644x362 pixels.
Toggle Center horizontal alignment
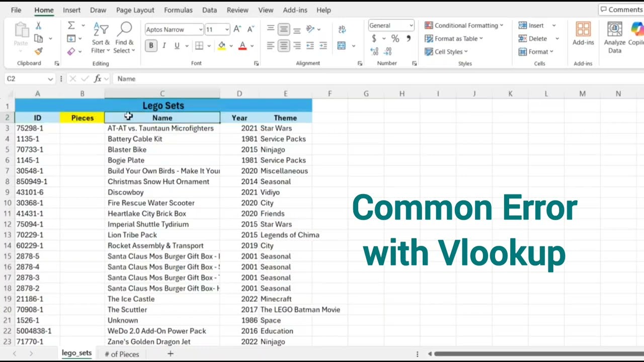point(284,46)
